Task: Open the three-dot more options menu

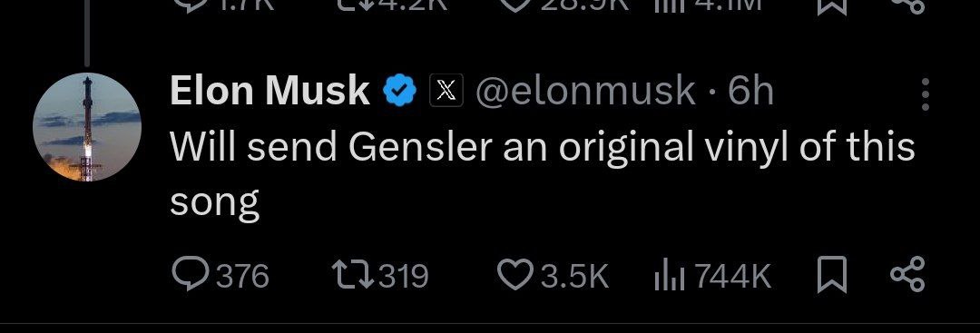Action: point(926,94)
